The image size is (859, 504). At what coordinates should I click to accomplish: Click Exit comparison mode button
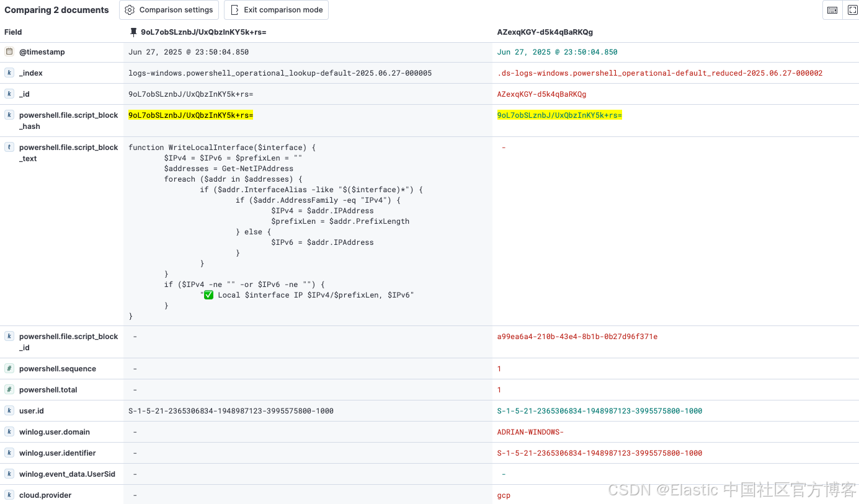tap(277, 10)
